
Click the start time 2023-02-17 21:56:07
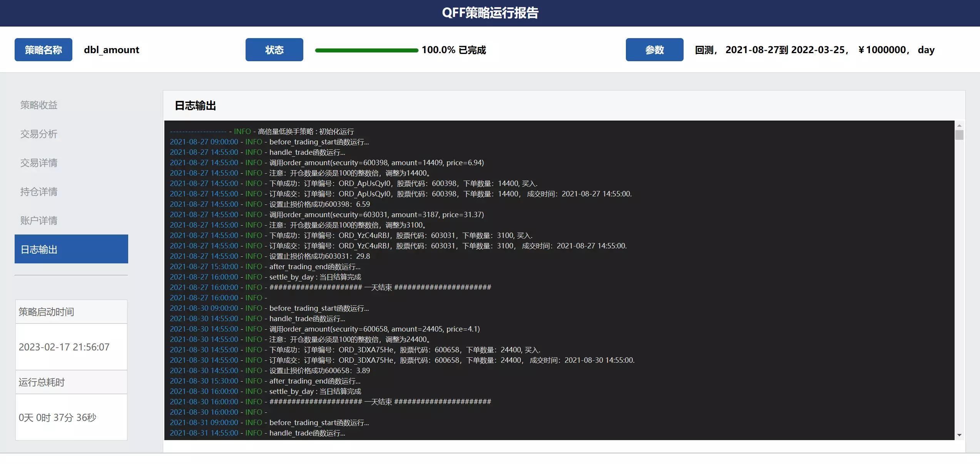[64, 347]
